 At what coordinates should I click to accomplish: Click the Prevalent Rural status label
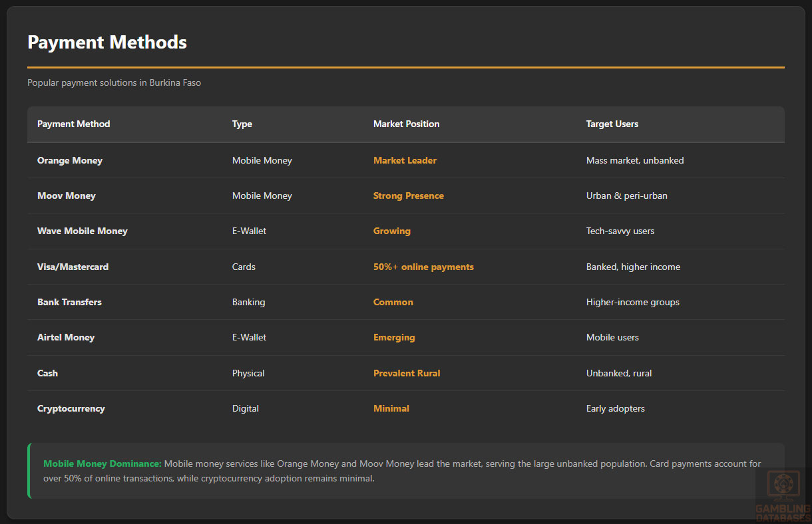[x=407, y=373]
